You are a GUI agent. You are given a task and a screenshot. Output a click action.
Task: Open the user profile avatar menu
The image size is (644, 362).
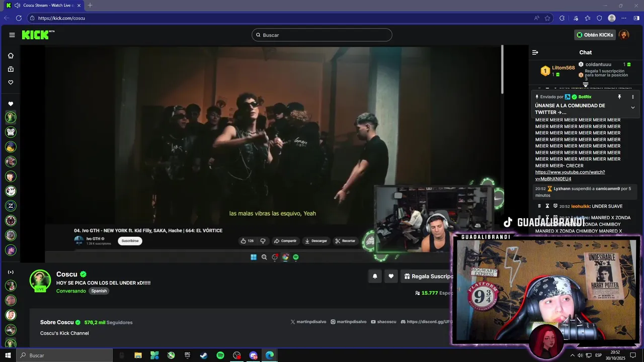click(624, 35)
